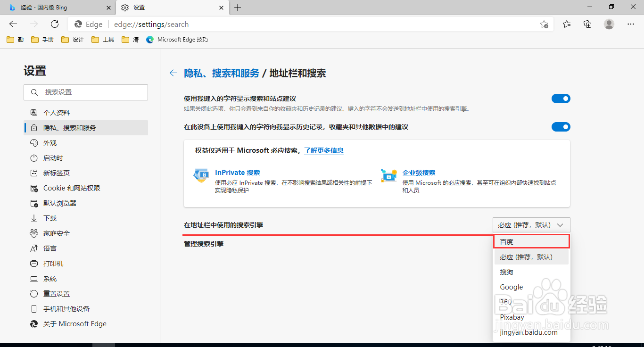The height and width of the screenshot is (347, 644).
Task: Toggle off the search suggestions switch
Action: [561, 99]
